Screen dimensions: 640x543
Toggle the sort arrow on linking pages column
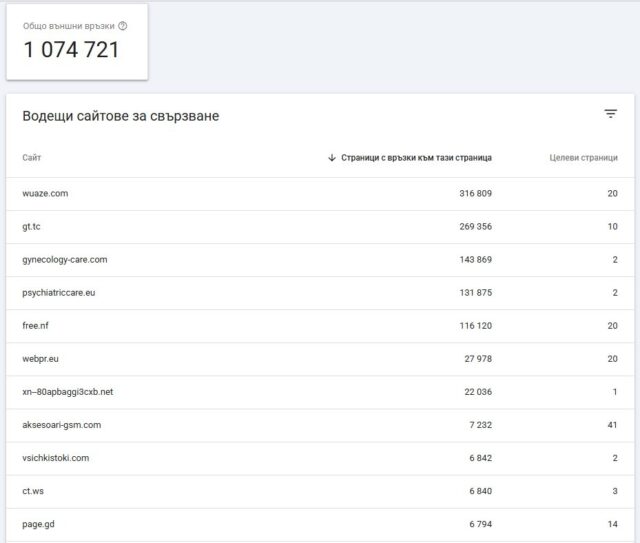click(332, 158)
